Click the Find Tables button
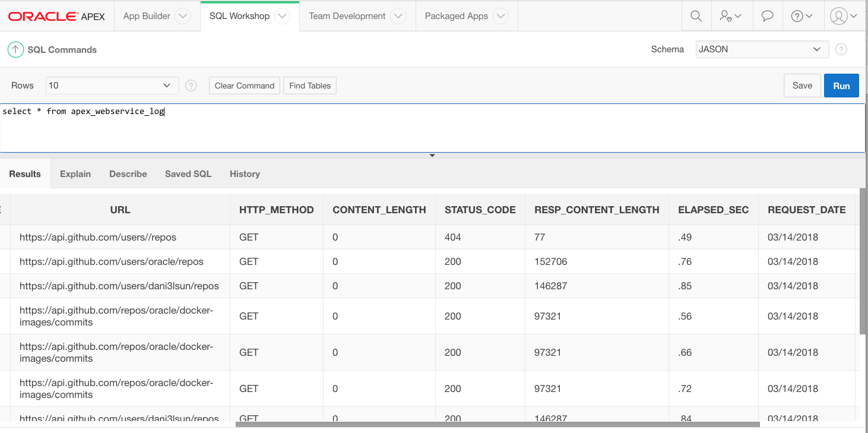The width and height of the screenshot is (868, 433). (x=309, y=85)
